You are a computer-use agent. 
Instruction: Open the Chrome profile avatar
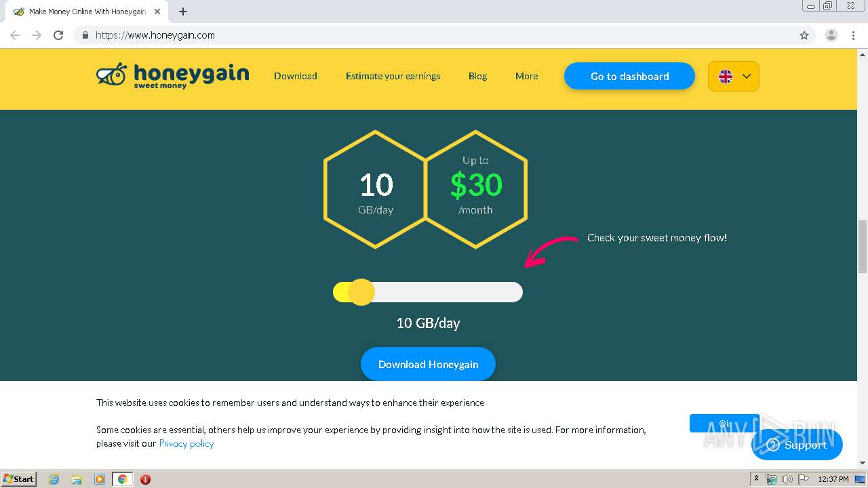pyautogui.click(x=831, y=35)
